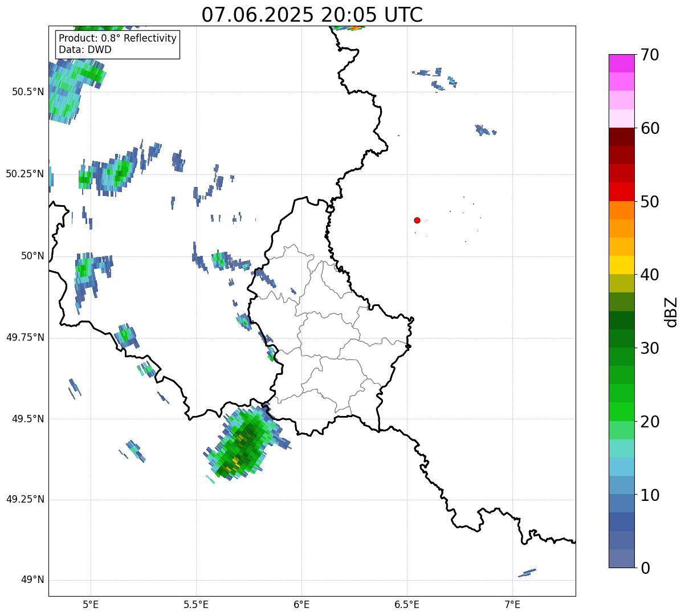685x616 pixels.
Task: Click the 40 tick label on colorbar
Action: (x=650, y=275)
